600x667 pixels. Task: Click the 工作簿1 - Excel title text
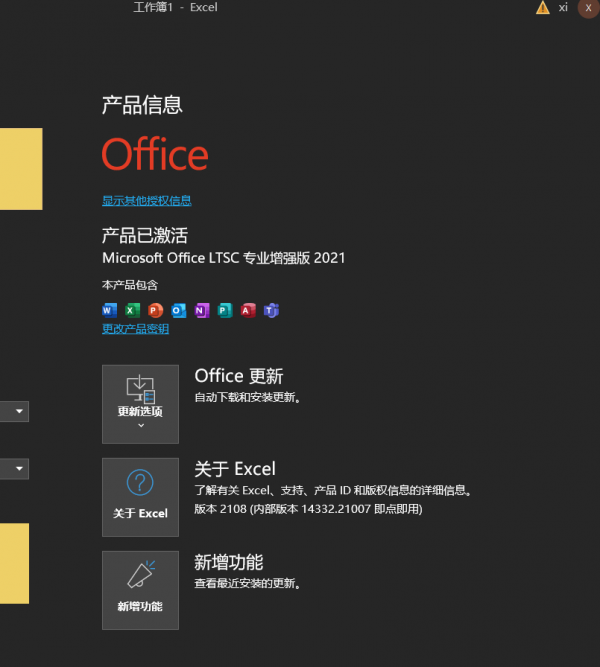tap(175, 7)
